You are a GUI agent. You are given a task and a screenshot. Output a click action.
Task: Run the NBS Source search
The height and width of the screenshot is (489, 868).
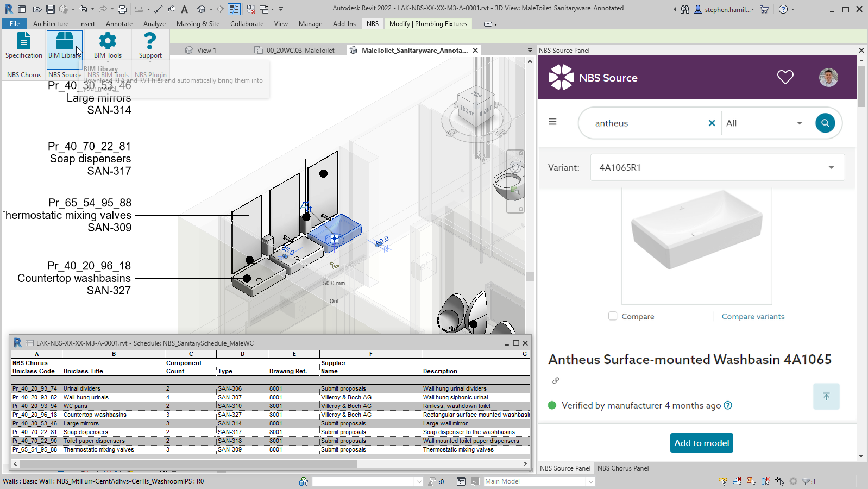[x=825, y=123]
